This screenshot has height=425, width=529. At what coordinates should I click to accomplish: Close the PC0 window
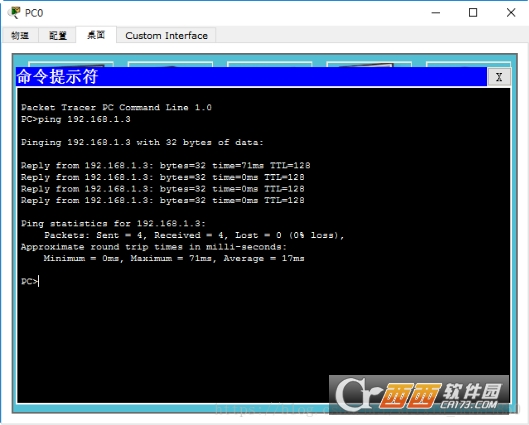[x=511, y=13]
